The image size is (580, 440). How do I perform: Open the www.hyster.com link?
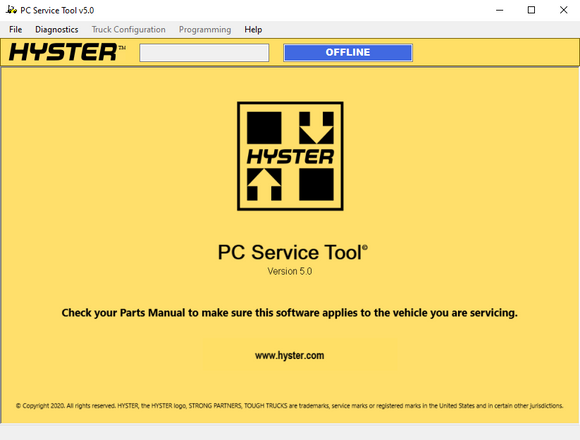click(289, 356)
